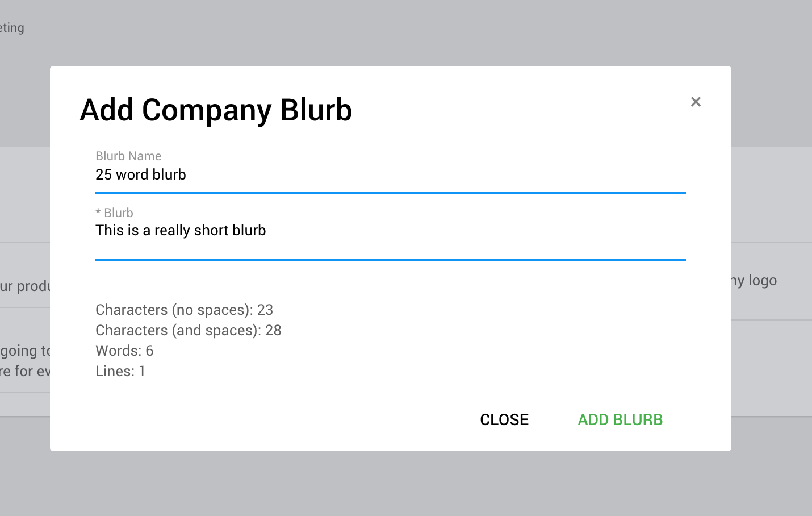Click the blue underline below the Blurb field
Image resolution: width=812 pixels, height=516 pixels.
[390, 260]
